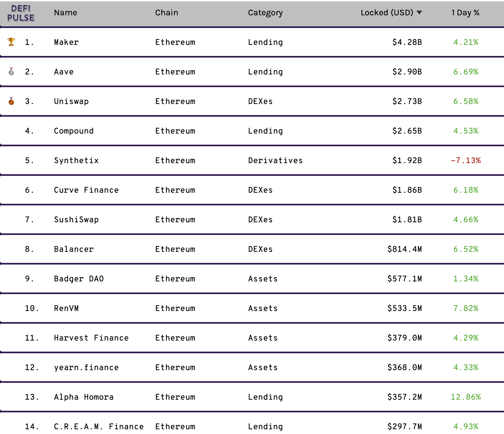Sort table by Name column header

(x=65, y=12)
